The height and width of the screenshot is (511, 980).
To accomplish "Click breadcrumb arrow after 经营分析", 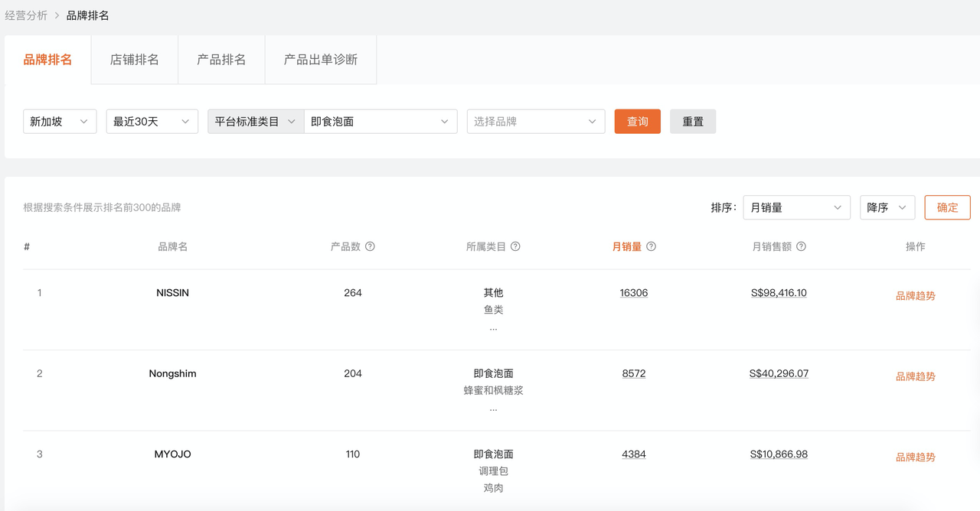I will 57,15.
